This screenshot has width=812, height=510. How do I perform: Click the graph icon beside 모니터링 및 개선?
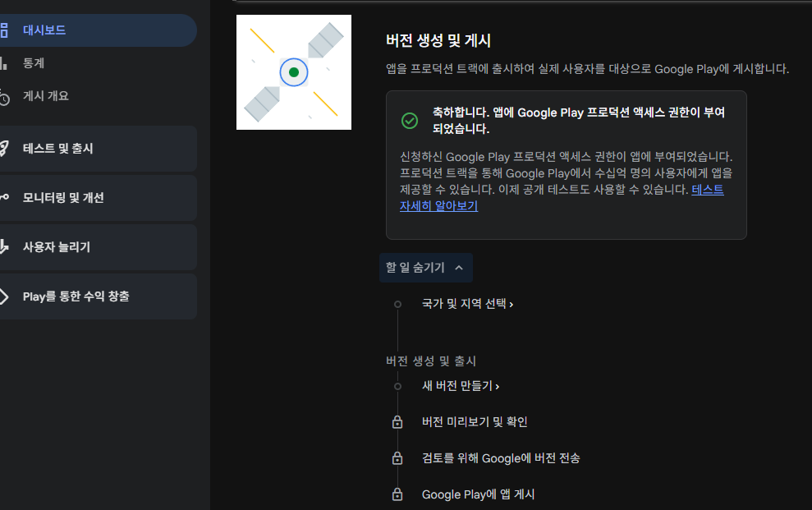[x=4, y=197]
